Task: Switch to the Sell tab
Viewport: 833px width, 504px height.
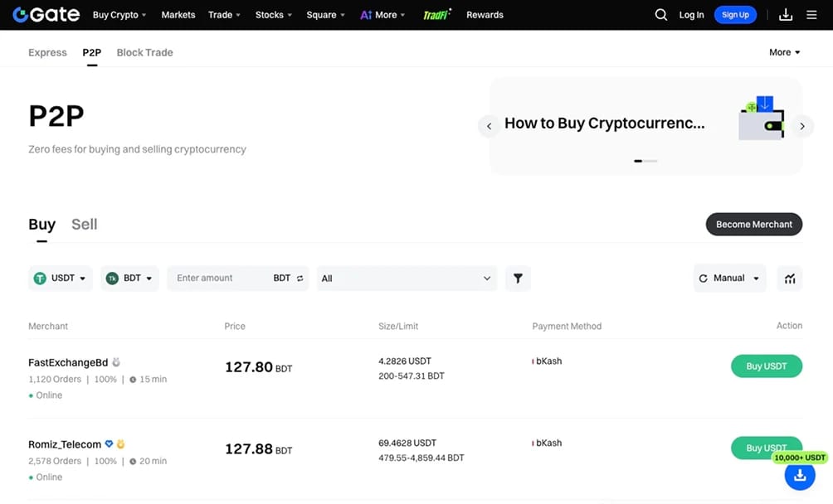Action: click(84, 225)
